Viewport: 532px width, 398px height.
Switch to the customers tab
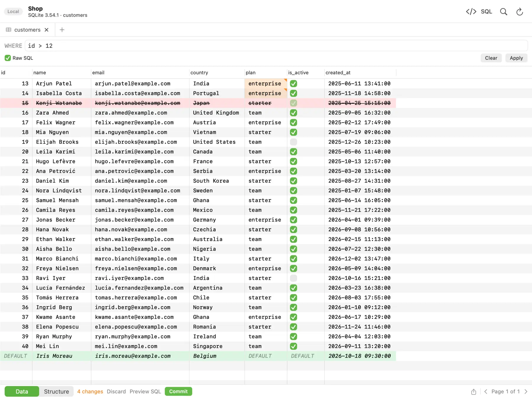(x=27, y=30)
